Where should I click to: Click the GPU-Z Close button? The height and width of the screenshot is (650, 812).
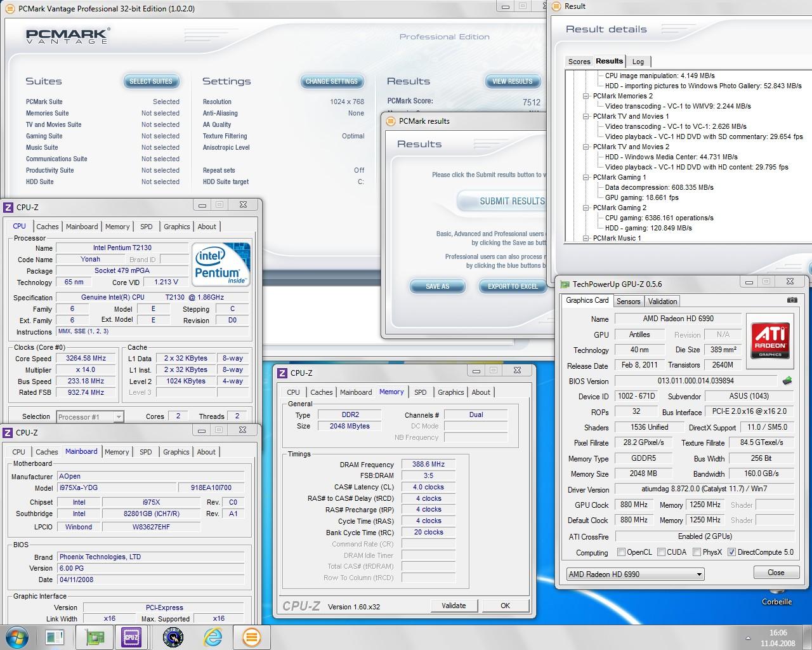click(776, 573)
